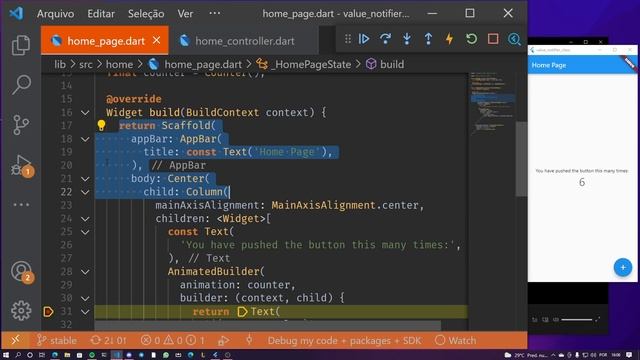Open the Search view in the activity bar
This screenshot has width=640, height=360.
pyautogui.click(x=21, y=85)
